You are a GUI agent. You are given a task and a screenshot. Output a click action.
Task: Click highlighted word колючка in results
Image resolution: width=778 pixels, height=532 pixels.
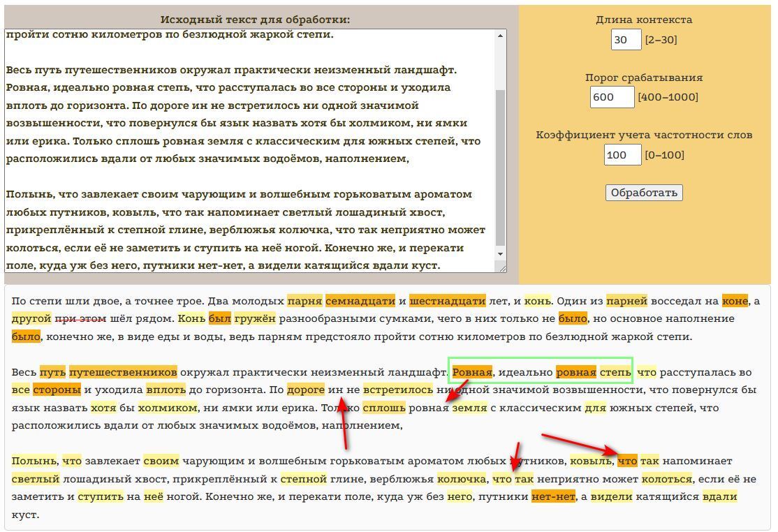coord(462,479)
